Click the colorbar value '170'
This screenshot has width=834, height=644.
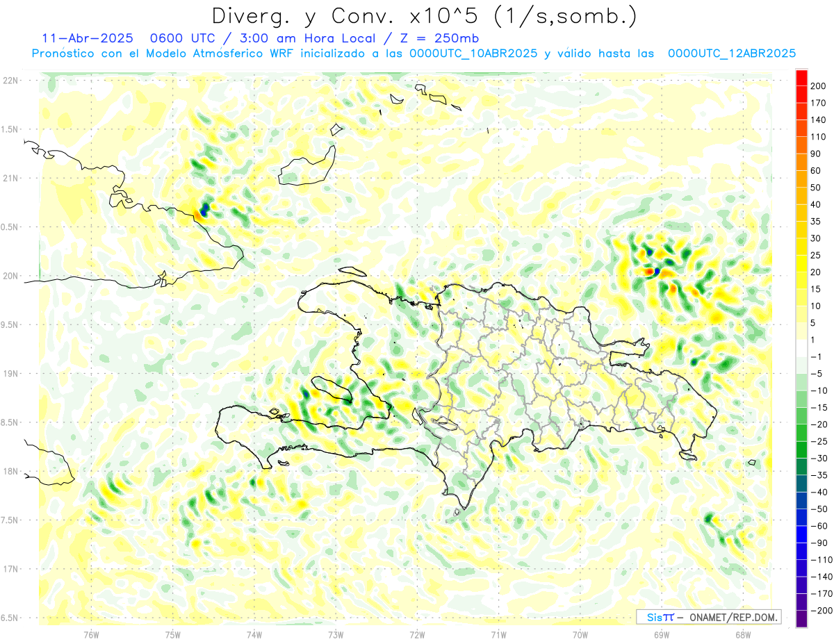pyautogui.click(x=819, y=103)
